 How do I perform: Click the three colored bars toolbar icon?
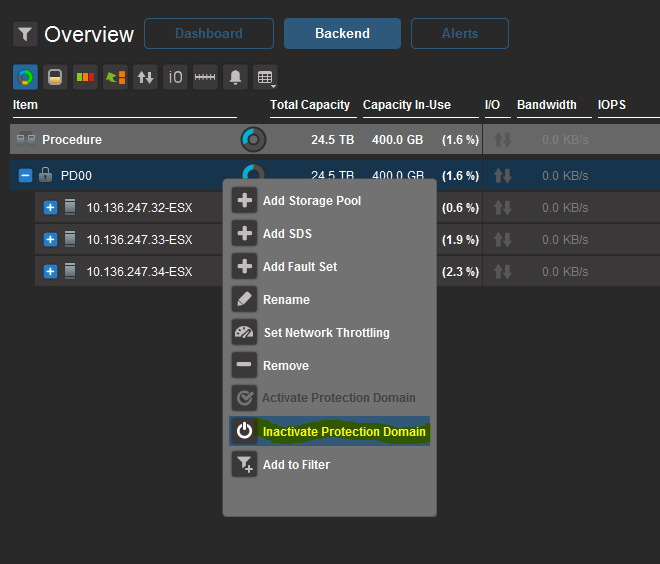tap(86, 77)
